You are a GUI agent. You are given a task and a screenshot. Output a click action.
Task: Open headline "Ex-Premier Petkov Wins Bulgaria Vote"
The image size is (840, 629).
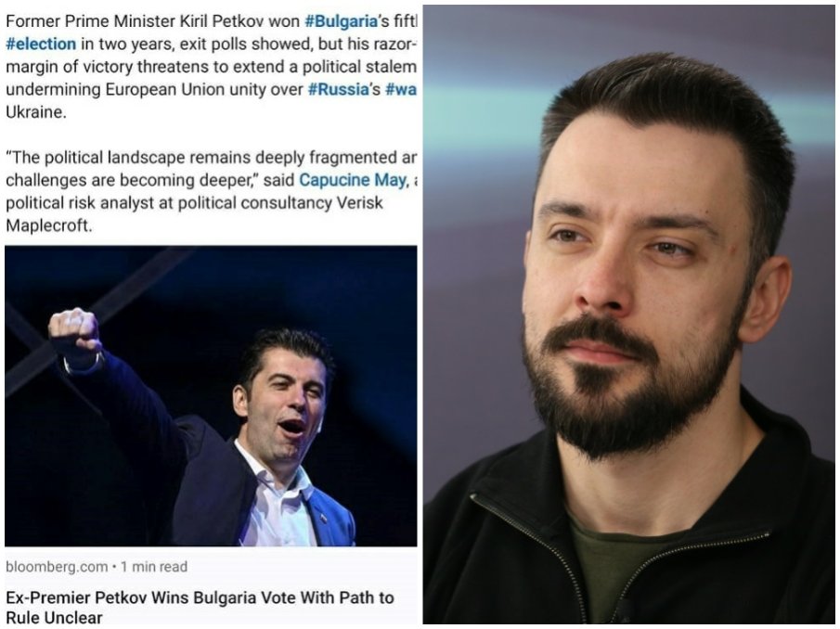click(x=200, y=607)
